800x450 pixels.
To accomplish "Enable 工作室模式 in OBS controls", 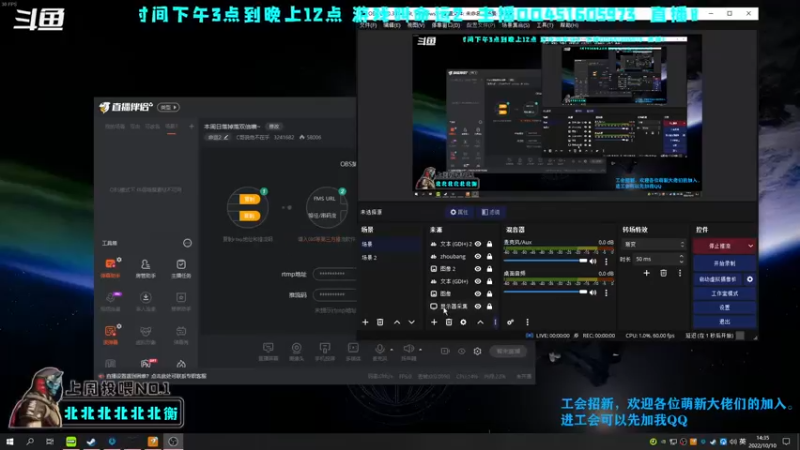I will coord(724,293).
